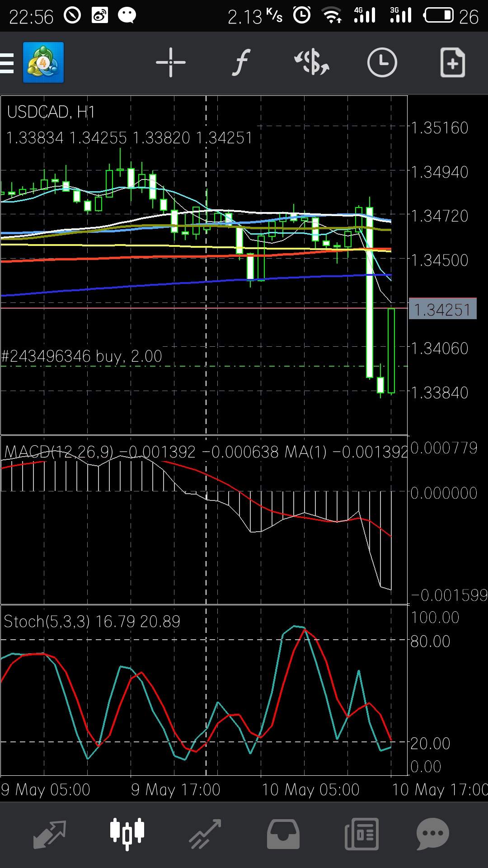488x868 pixels.
Task: Activate the crosshair tool
Action: [x=170, y=62]
